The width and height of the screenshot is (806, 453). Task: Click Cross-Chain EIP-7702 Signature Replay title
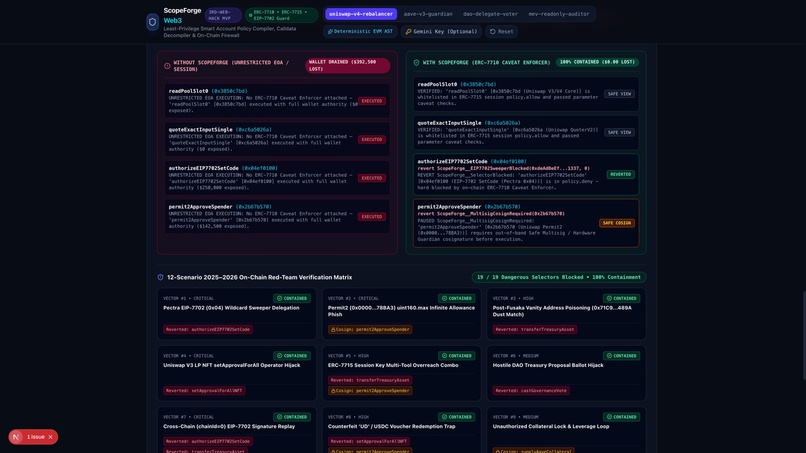click(229, 427)
